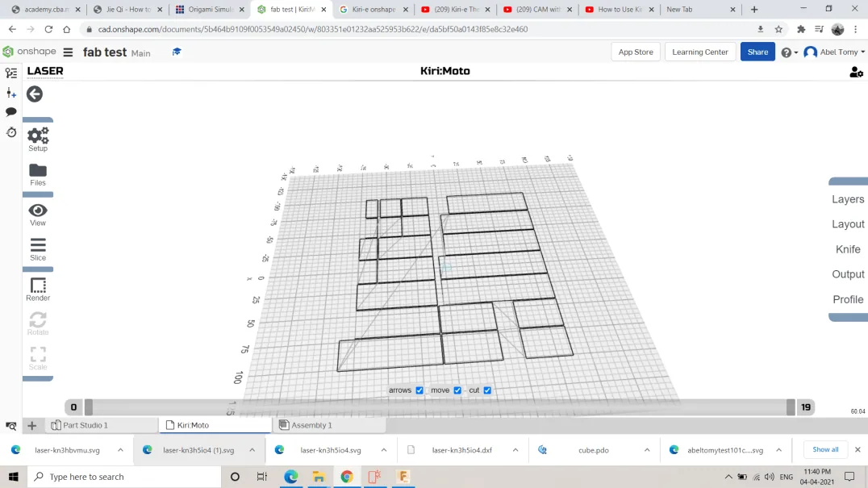Open the comments bubble icon
Image resolution: width=868 pixels, height=488 pixels.
click(11, 112)
